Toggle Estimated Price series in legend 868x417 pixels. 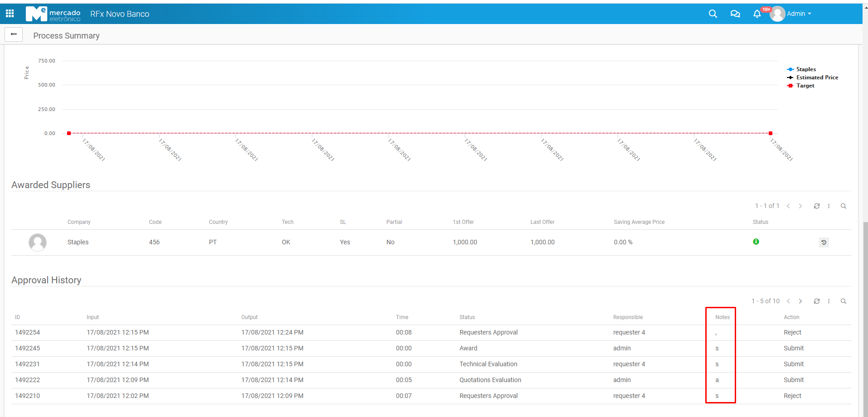[817, 78]
